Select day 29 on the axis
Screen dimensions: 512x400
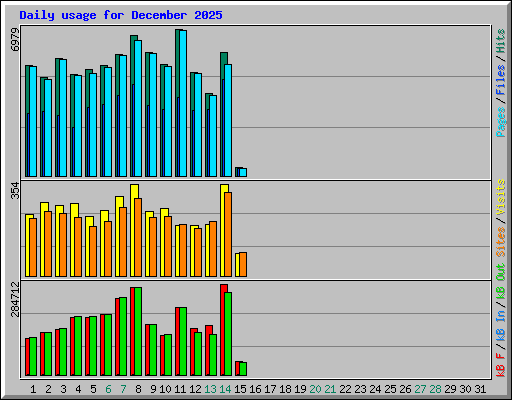450,389
